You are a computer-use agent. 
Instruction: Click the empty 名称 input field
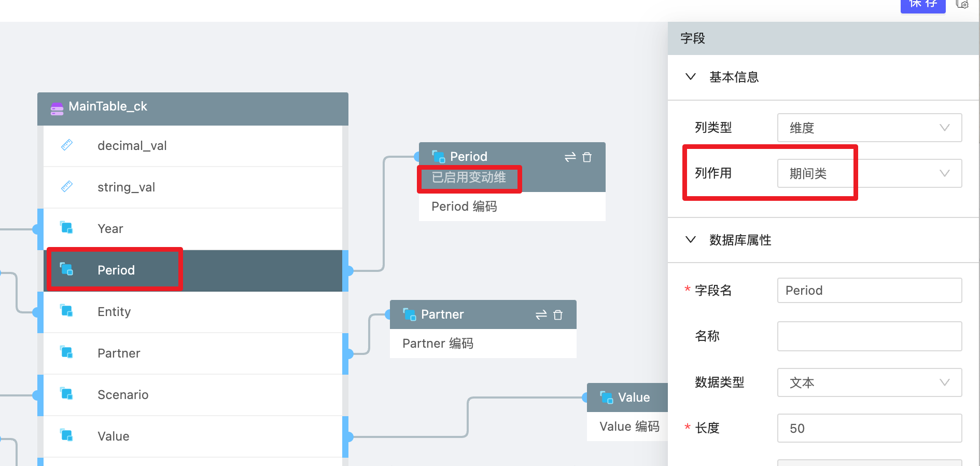[869, 336]
